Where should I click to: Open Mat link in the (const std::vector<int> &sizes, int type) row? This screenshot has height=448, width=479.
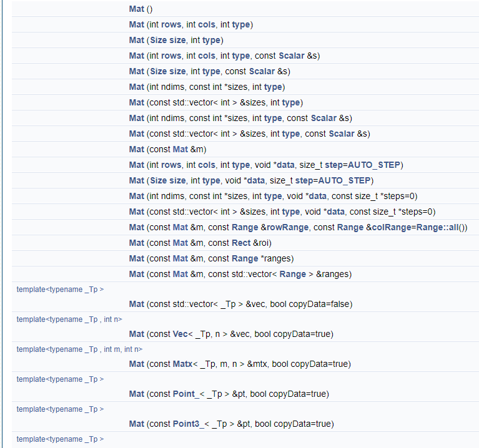(x=136, y=102)
